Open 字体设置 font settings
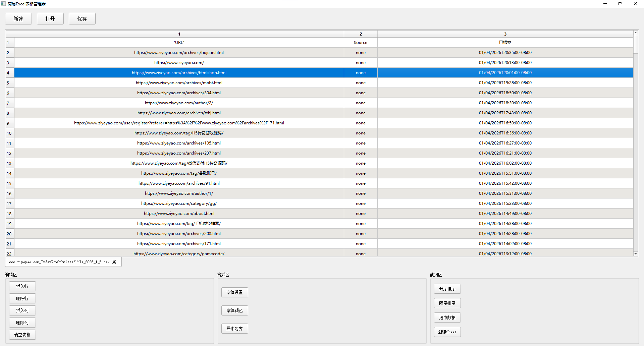Screen dimensions: 644x346 (x=234, y=292)
